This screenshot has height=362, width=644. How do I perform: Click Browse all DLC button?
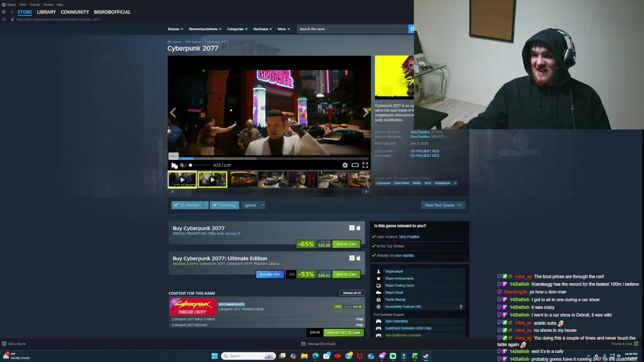[352, 293]
